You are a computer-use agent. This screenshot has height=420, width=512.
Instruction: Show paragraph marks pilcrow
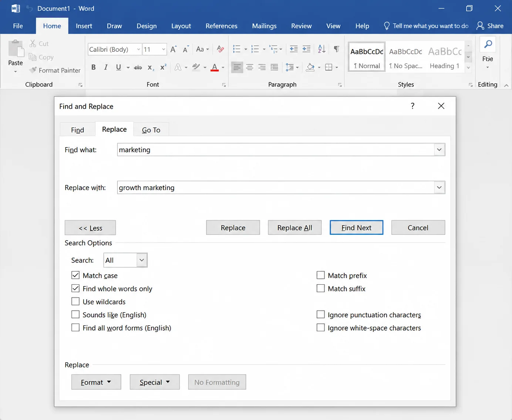336,49
